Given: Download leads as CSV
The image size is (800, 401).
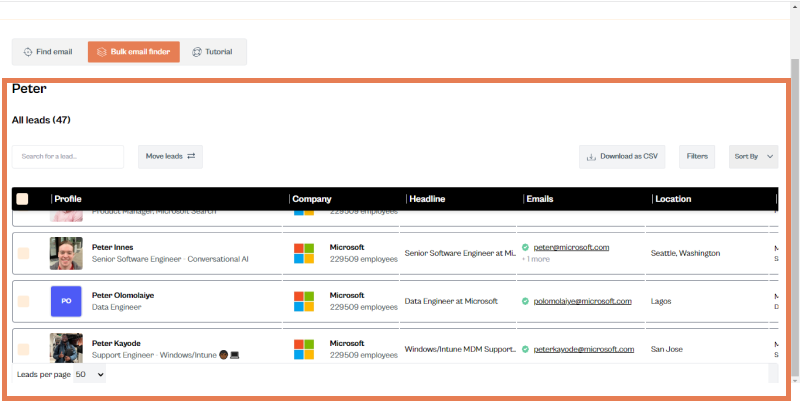Looking at the screenshot, I should click(x=622, y=157).
